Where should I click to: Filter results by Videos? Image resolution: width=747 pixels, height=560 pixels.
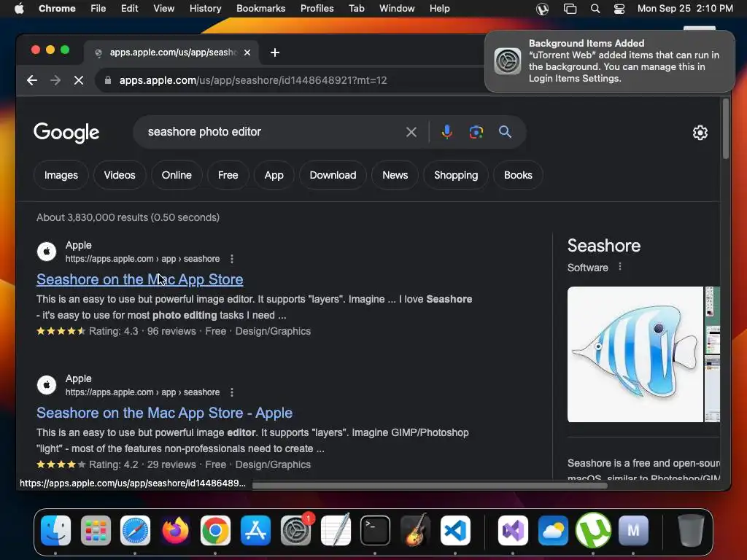point(120,175)
